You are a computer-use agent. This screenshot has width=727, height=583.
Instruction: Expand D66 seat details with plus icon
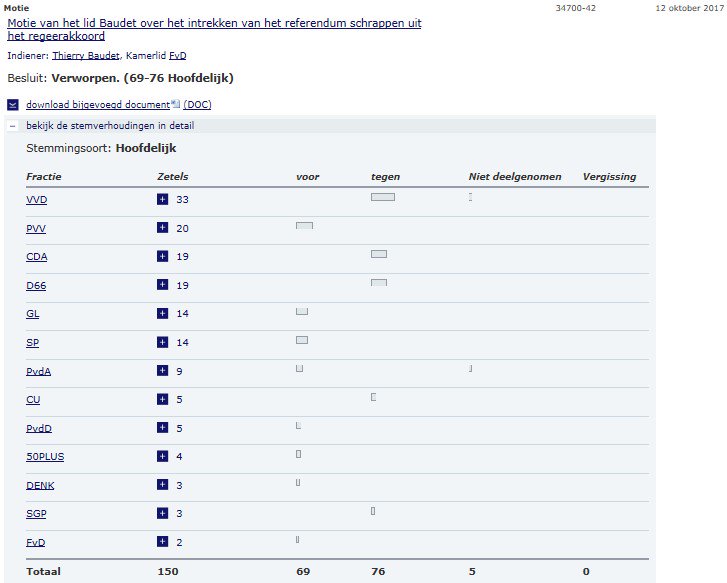[162, 284]
